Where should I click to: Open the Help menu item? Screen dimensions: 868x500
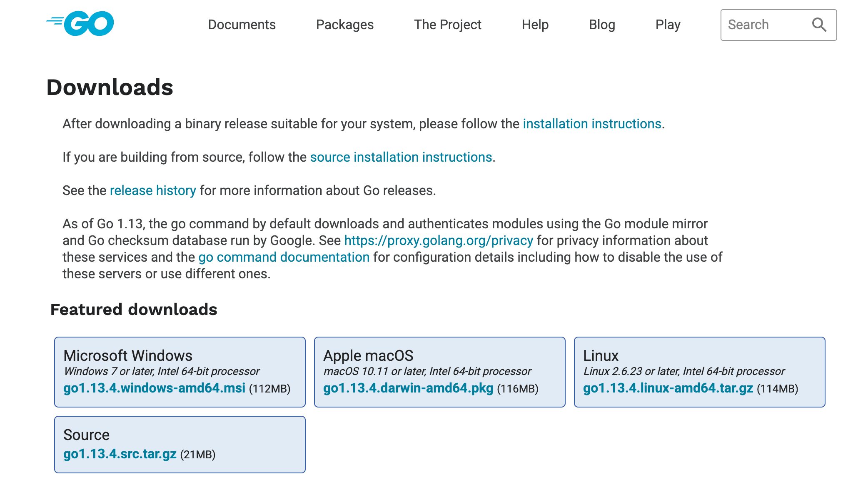point(535,25)
